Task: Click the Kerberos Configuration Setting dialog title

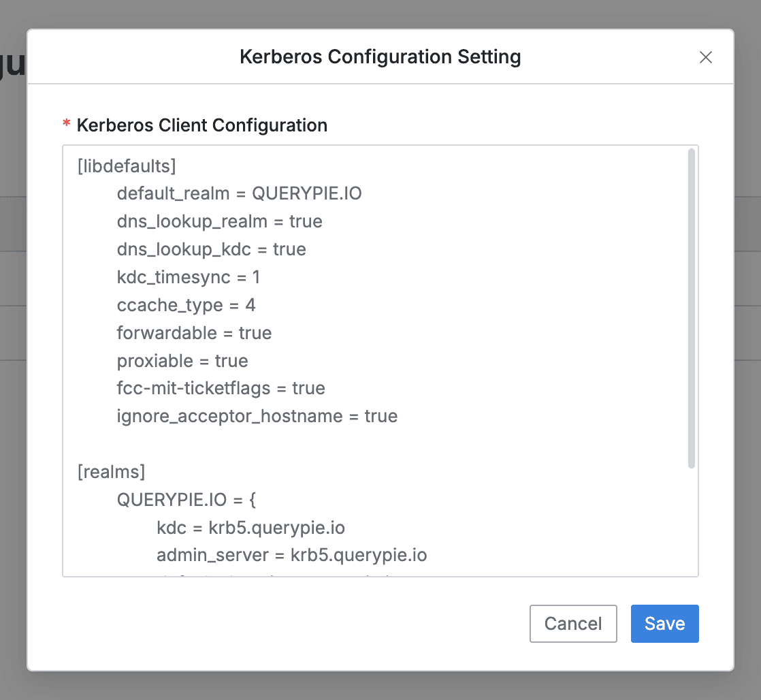Action: coord(380,57)
